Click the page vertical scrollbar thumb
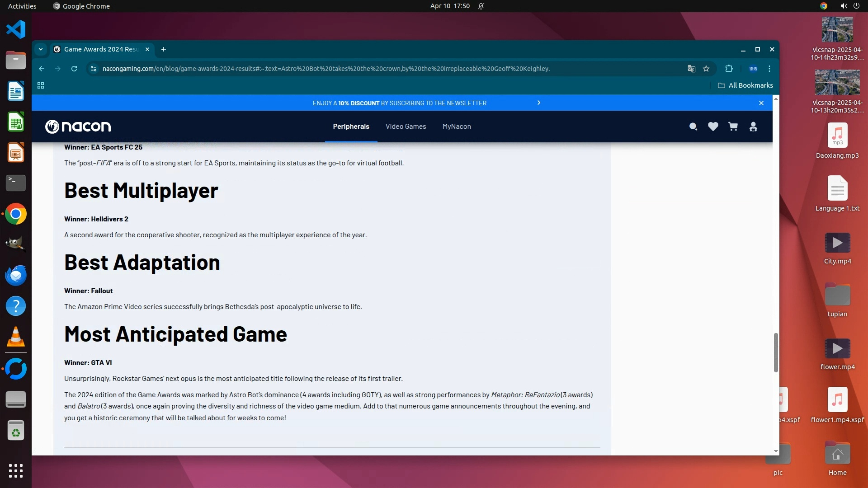 tap(776, 352)
